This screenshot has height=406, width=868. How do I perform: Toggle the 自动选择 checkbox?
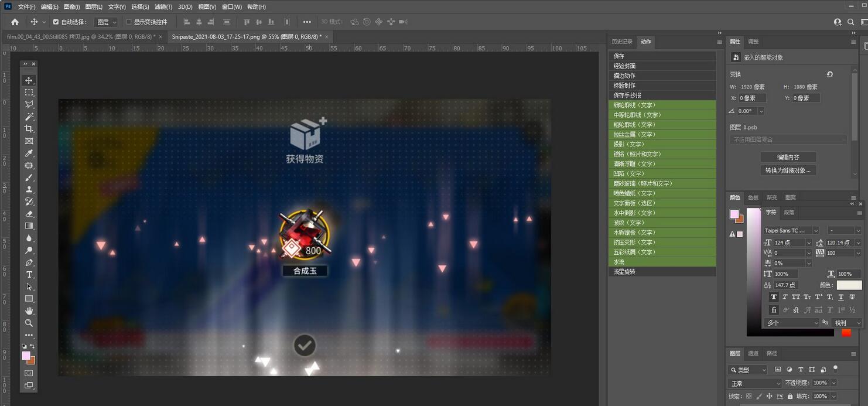click(56, 22)
